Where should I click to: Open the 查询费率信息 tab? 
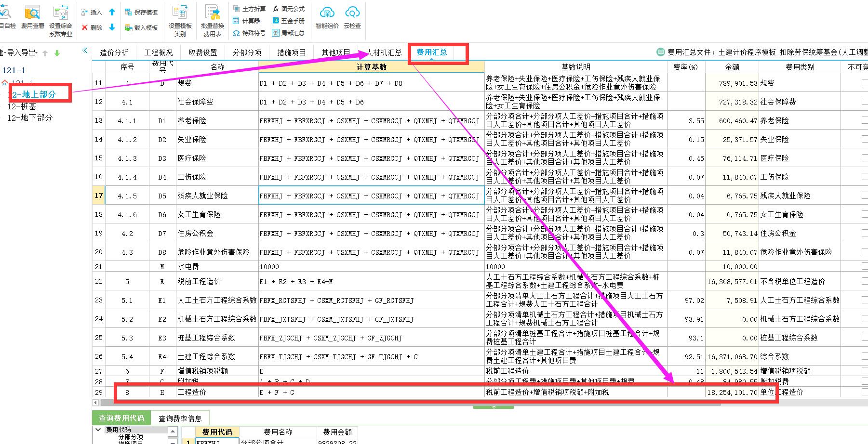coord(180,418)
